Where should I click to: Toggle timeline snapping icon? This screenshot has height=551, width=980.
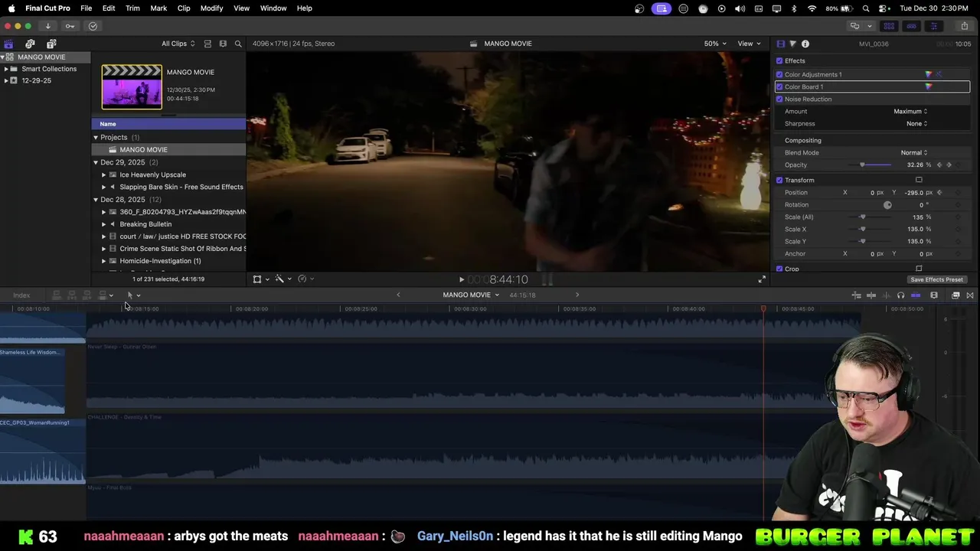tap(916, 295)
